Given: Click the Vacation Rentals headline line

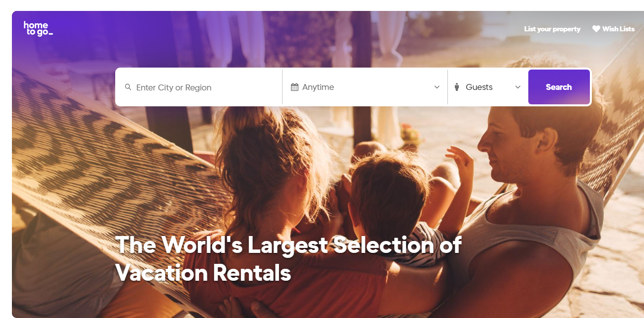Looking at the screenshot, I should click(203, 273).
